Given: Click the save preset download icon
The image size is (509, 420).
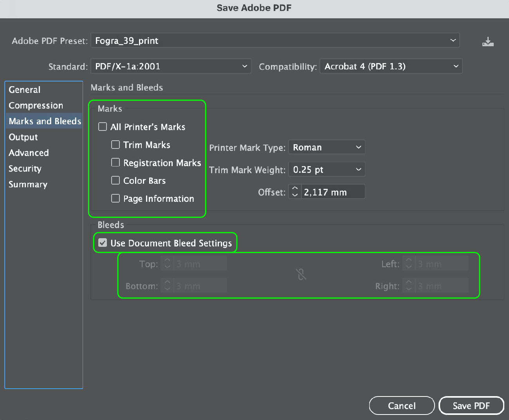Looking at the screenshot, I should pyautogui.click(x=488, y=42).
